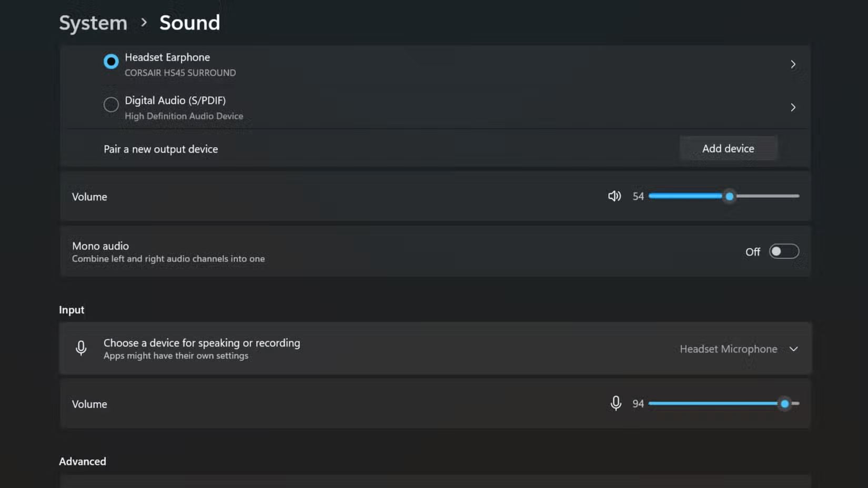
Task: Click the microphone icon next to input volume
Action: [x=615, y=403]
